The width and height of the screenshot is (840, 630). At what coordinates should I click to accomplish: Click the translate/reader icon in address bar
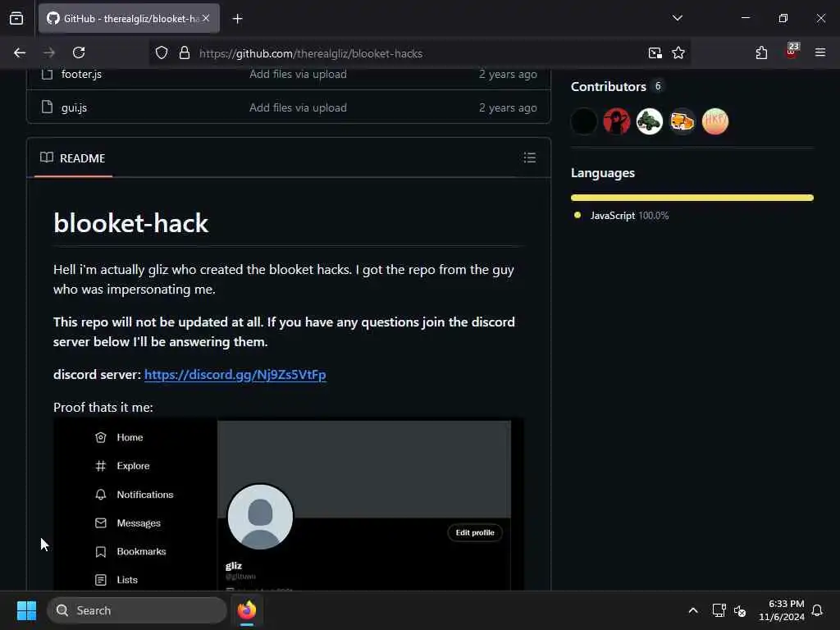655,52
